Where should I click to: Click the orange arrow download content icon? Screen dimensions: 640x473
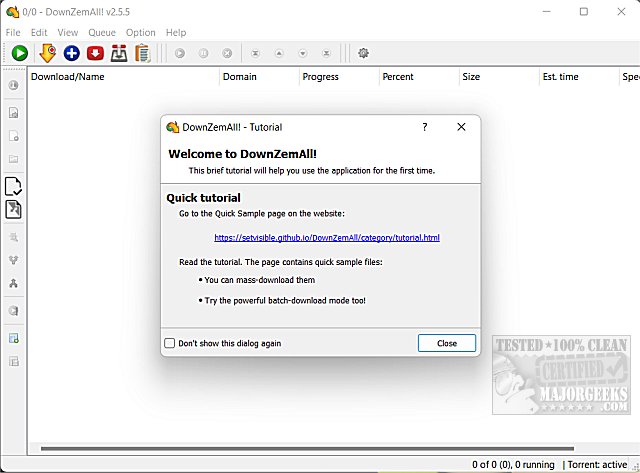(48, 53)
